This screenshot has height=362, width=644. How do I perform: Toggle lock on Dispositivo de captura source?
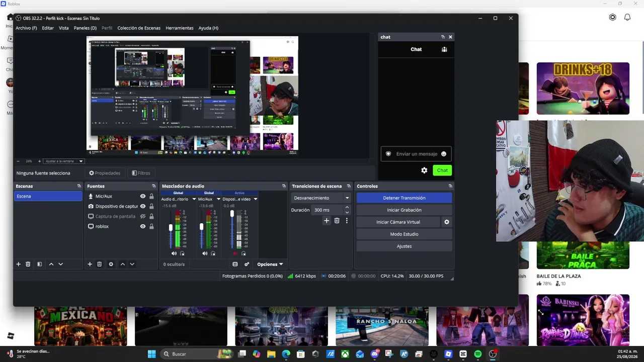click(x=151, y=206)
